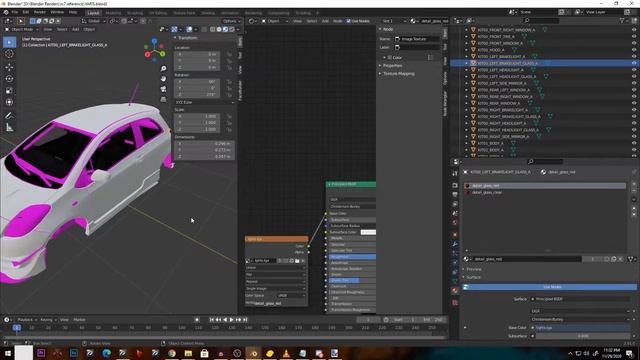The height and width of the screenshot is (360, 640).
Task: Open the File menu
Action: point(15,12)
